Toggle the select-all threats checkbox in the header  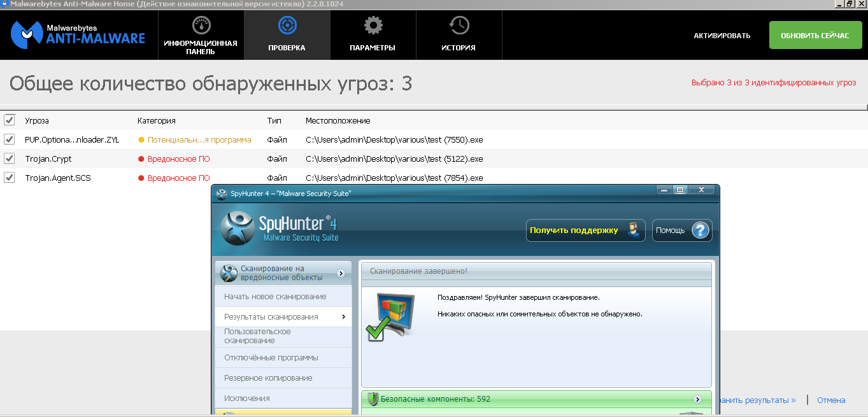pyautogui.click(x=10, y=120)
